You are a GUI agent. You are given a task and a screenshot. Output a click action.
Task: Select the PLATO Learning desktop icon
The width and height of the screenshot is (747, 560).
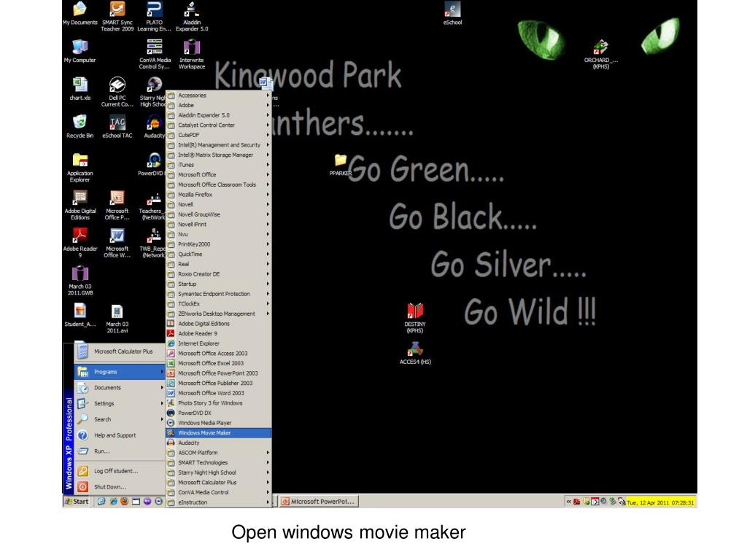(155, 16)
